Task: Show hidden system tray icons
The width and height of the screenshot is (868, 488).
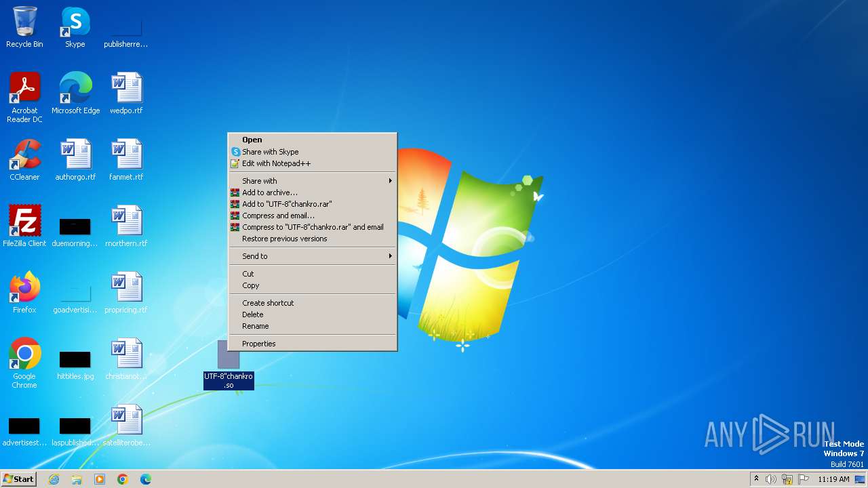Action: tap(756, 479)
